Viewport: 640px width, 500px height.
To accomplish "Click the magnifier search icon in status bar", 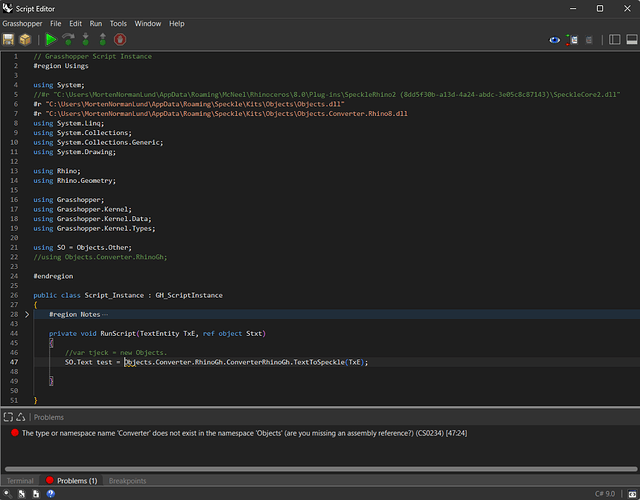I will (8, 494).
